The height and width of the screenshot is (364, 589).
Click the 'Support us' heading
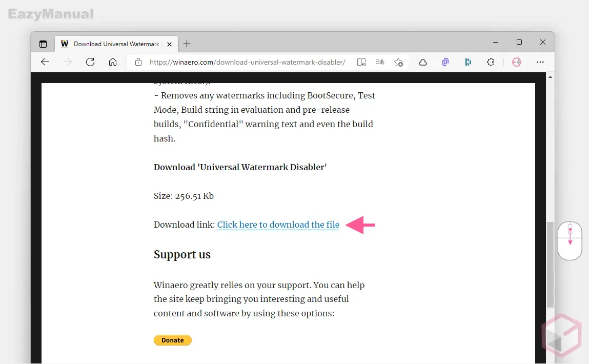(x=182, y=255)
